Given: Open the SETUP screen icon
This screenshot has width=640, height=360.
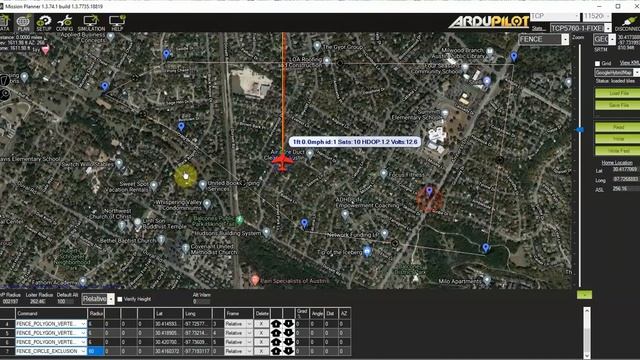Looking at the screenshot, I should (44, 23).
